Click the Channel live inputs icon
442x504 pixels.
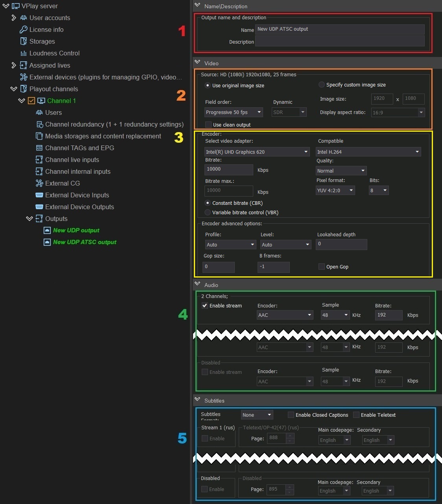(39, 160)
